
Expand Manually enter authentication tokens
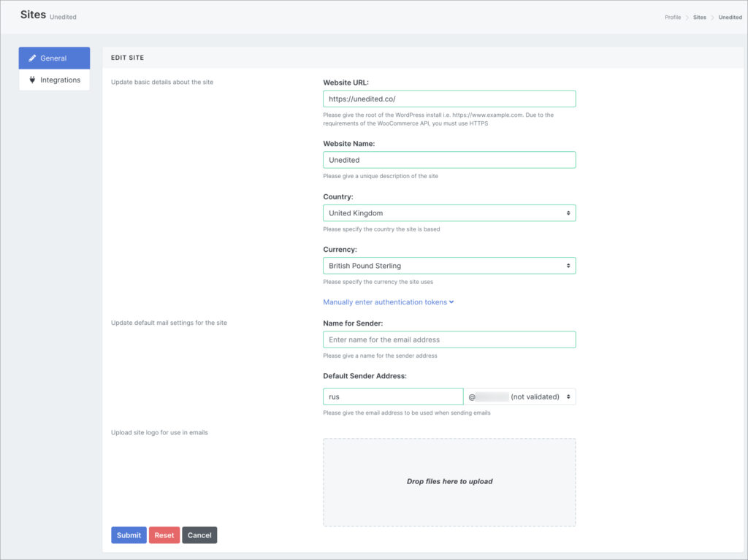pos(384,302)
